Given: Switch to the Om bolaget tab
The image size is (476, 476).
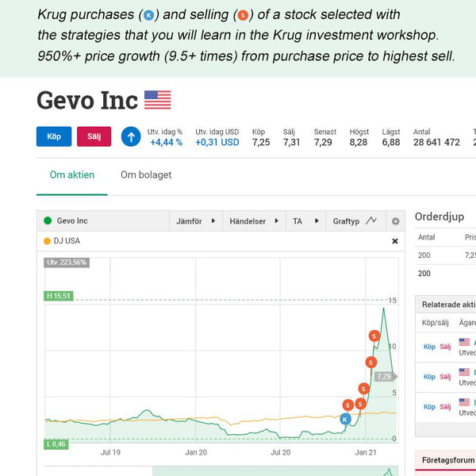Looking at the screenshot, I should pos(146,175).
